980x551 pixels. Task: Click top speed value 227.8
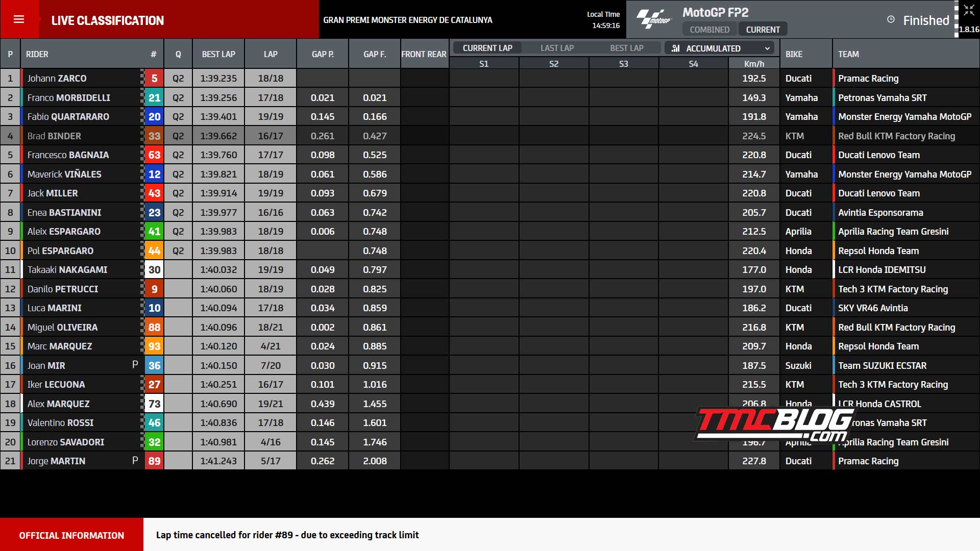pos(754,461)
